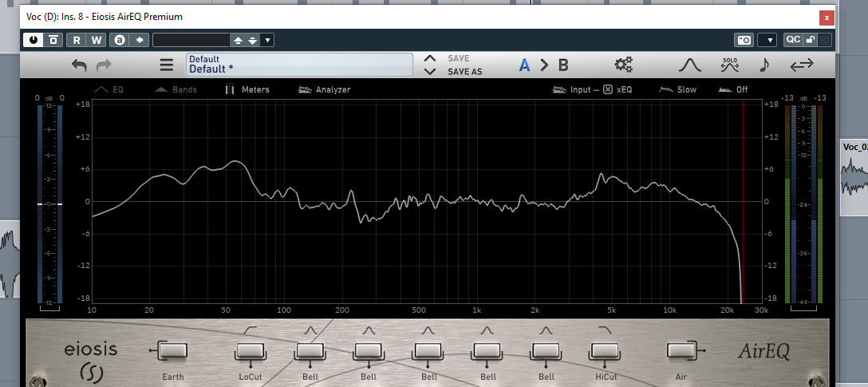The image size is (868, 387).
Task: Switch to the A comparison state
Action: (x=524, y=65)
